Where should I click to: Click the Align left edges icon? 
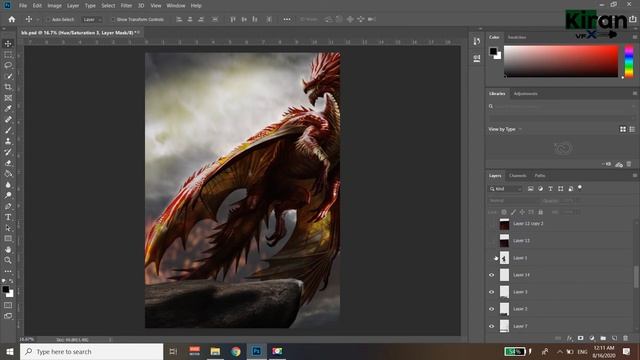[179, 19]
